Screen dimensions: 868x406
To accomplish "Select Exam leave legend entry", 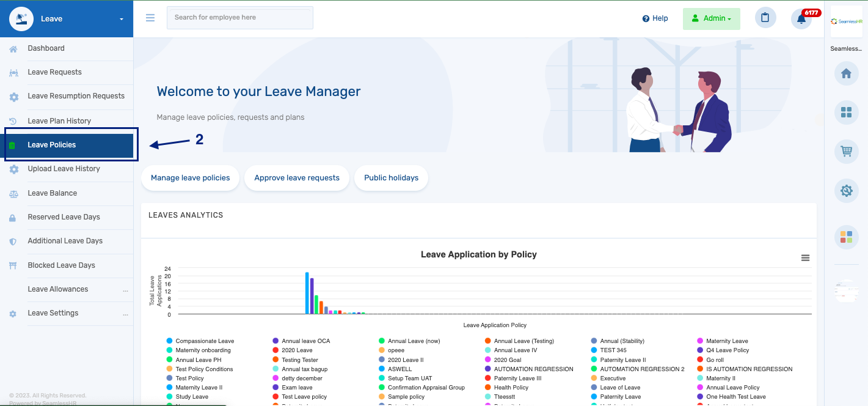I will tap(292, 388).
